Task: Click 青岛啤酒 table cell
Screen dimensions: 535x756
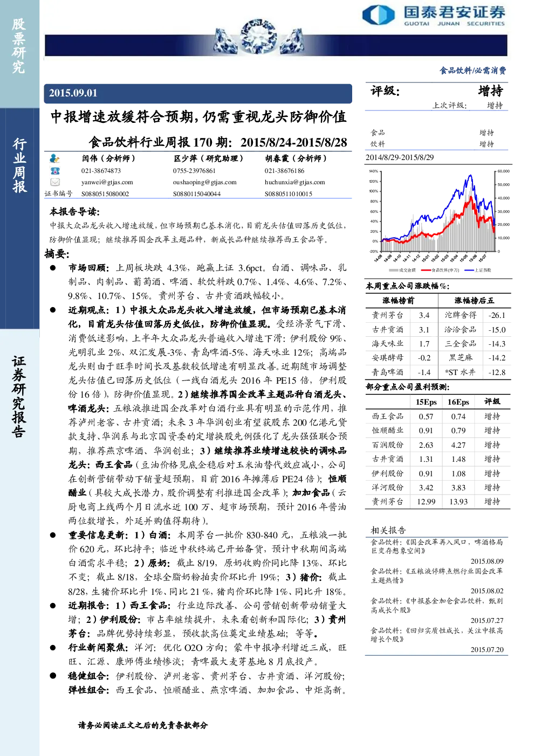Action: (x=387, y=372)
